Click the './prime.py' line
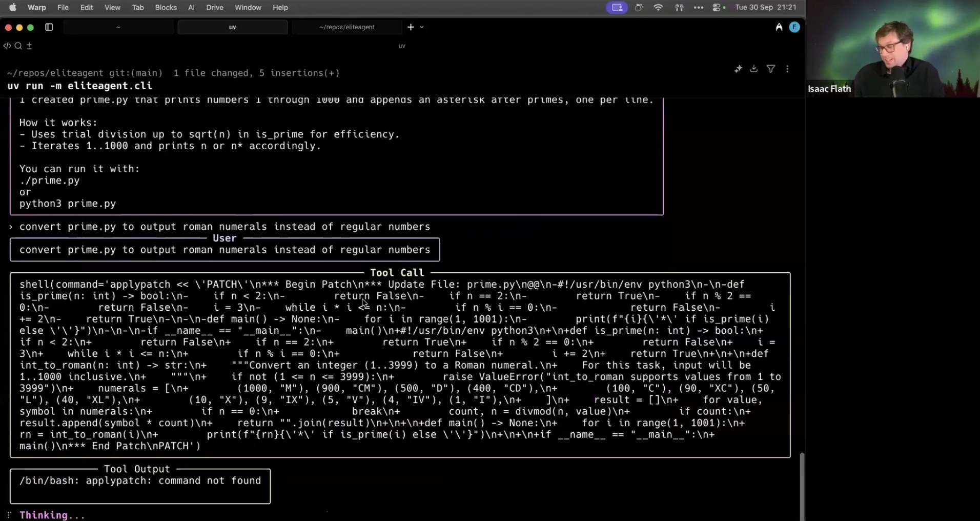 [50, 181]
